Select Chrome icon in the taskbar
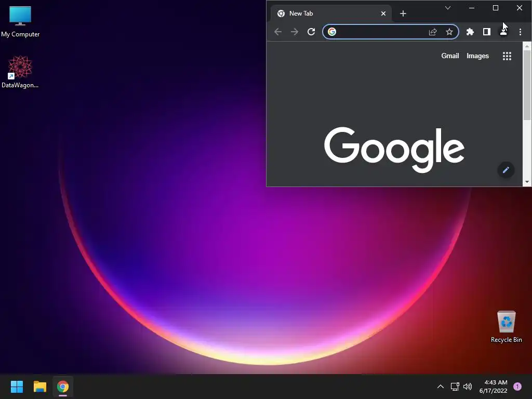 63,387
